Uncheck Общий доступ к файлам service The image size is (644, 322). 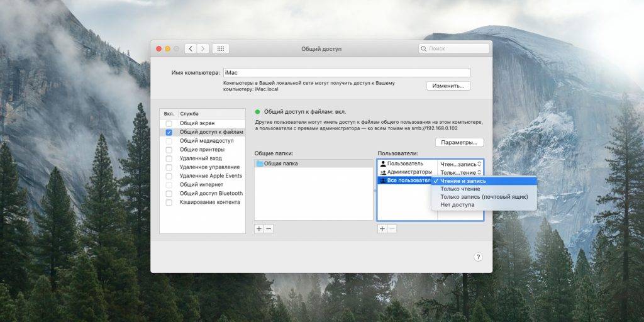click(x=169, y=133)
